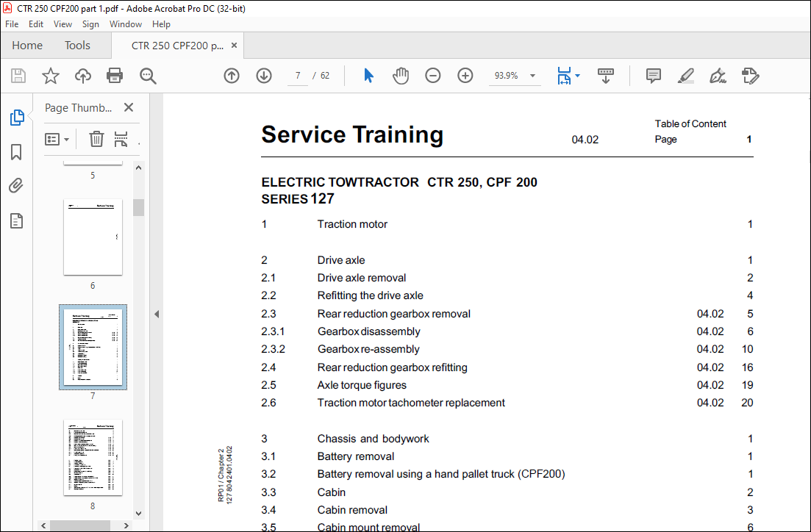Click the 'Traction motor' contents entry

point(352,224)
